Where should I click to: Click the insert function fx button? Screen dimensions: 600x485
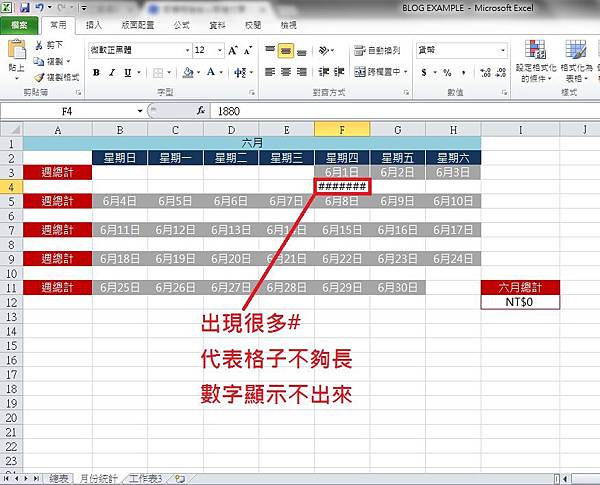(x=201, y=111)
